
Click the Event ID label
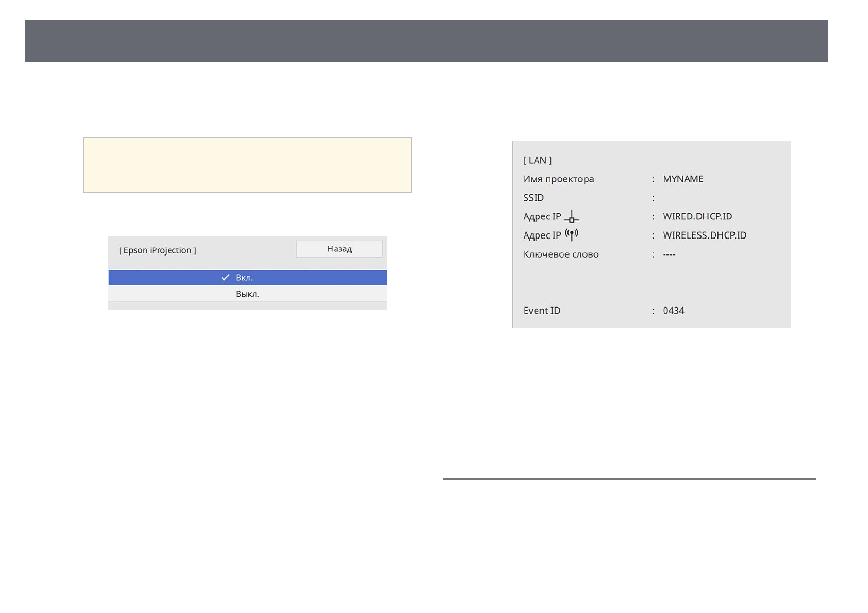tap(542, 311)
